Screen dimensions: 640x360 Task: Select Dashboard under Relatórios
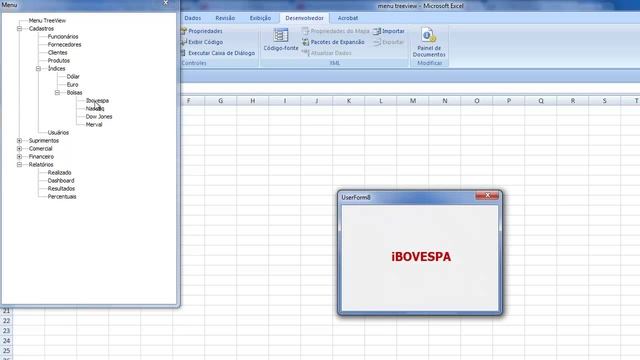pos(61,180)
